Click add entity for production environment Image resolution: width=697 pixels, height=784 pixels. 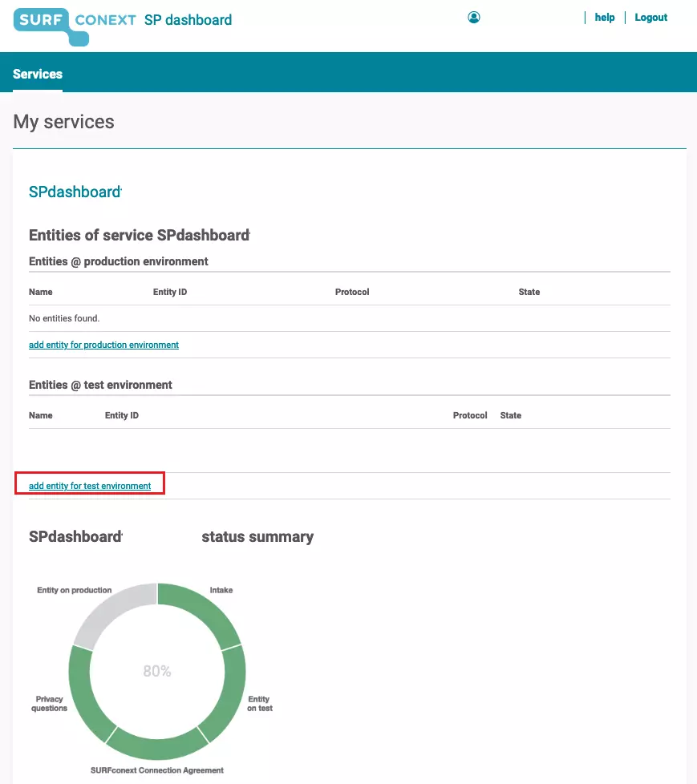pos(103,345)
